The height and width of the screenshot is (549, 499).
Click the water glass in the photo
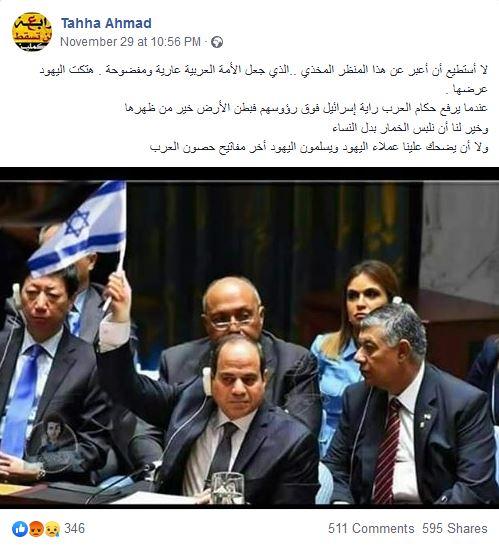click(228, 488)
